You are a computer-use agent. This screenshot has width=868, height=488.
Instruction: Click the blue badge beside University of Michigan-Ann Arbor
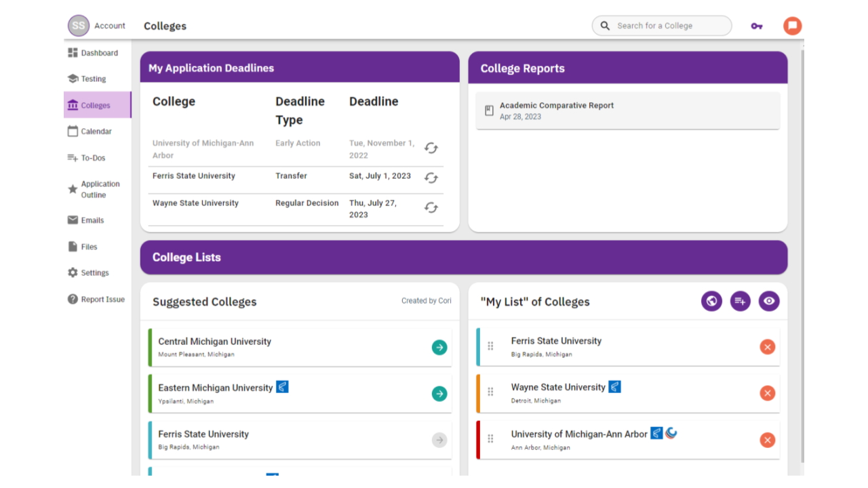(x=656, y=433)
